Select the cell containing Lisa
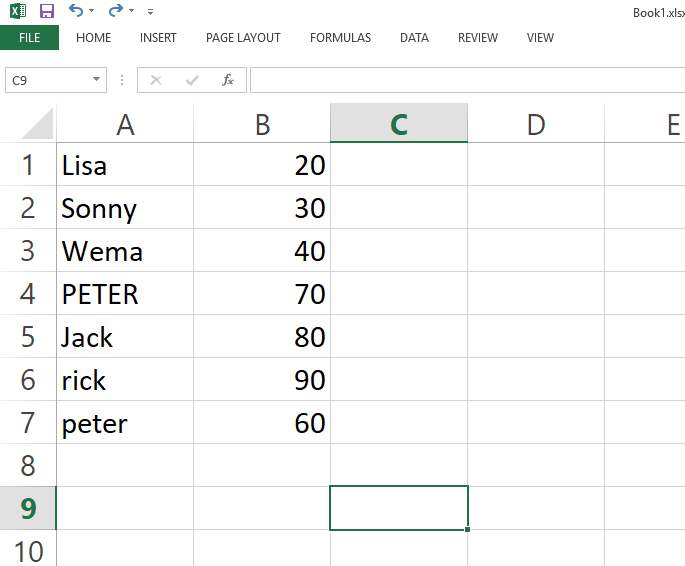685x566 pixels. pos(125,165)
